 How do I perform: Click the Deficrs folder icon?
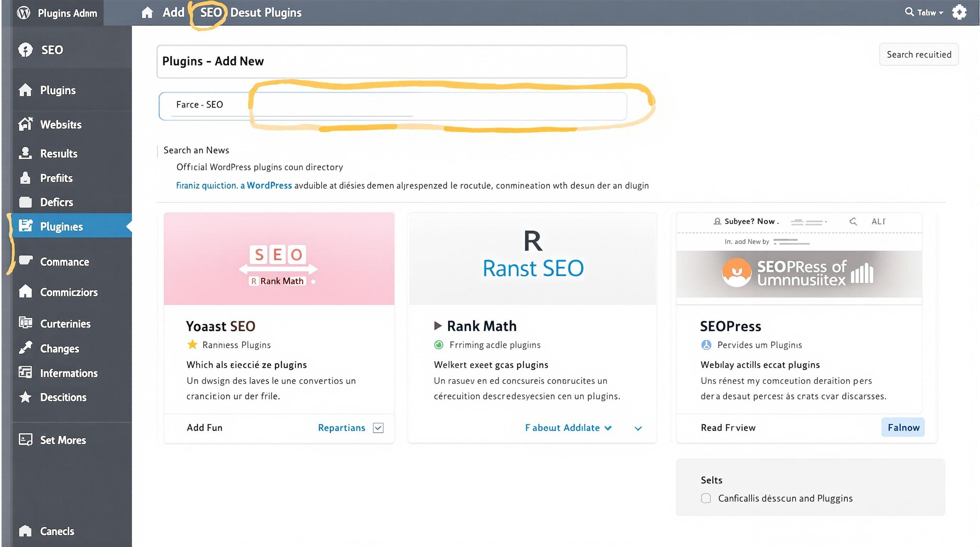pyautogui.click(x=25, y=202)
